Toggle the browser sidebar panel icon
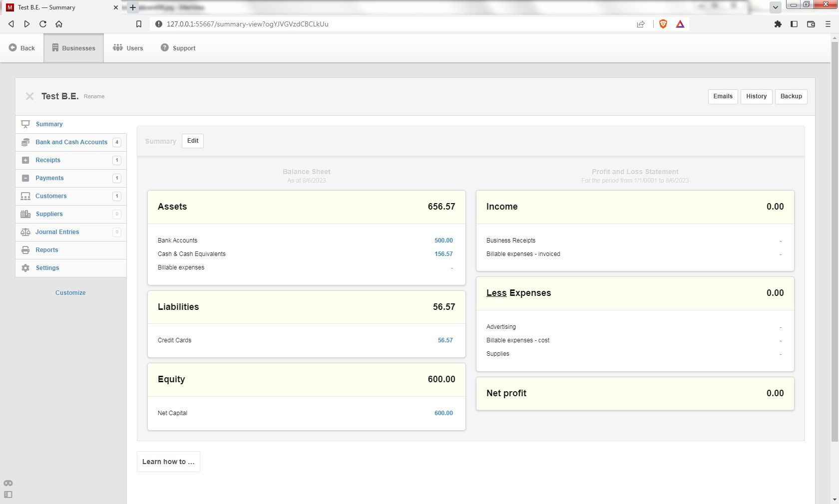Image resolution: width=839 pixels, height=504 pixels. tap(794, 24)
